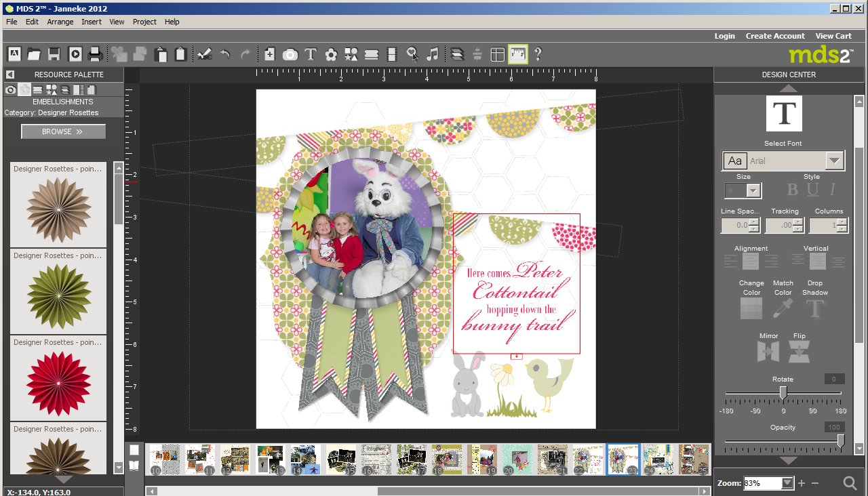Click the Add Music note icon
The height and width of the screenshot is (496, 868).
point(433,54)
